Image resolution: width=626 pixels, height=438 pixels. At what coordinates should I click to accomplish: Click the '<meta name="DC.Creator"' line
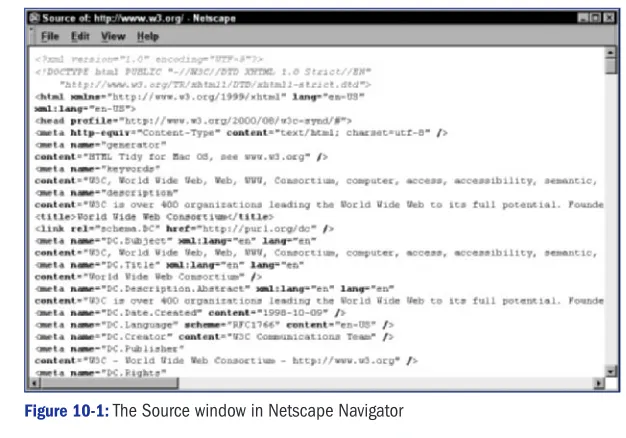coord(214,337)
